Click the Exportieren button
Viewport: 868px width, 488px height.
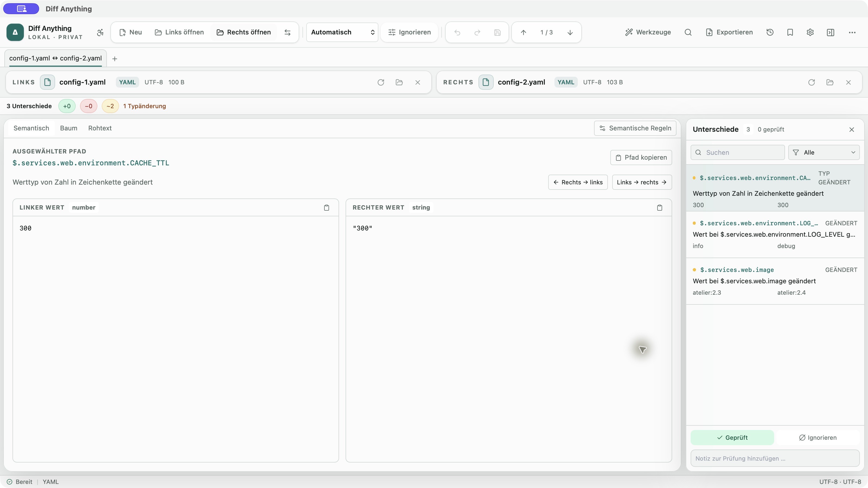coord(729,32)
